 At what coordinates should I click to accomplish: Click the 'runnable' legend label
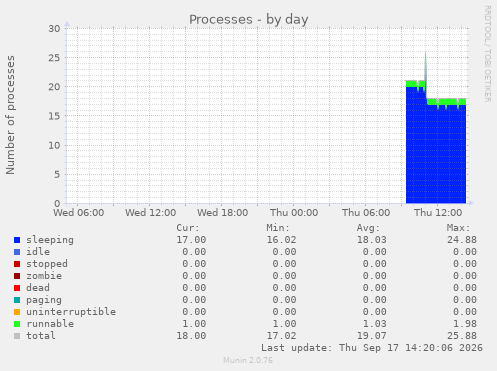pos(50,324)
